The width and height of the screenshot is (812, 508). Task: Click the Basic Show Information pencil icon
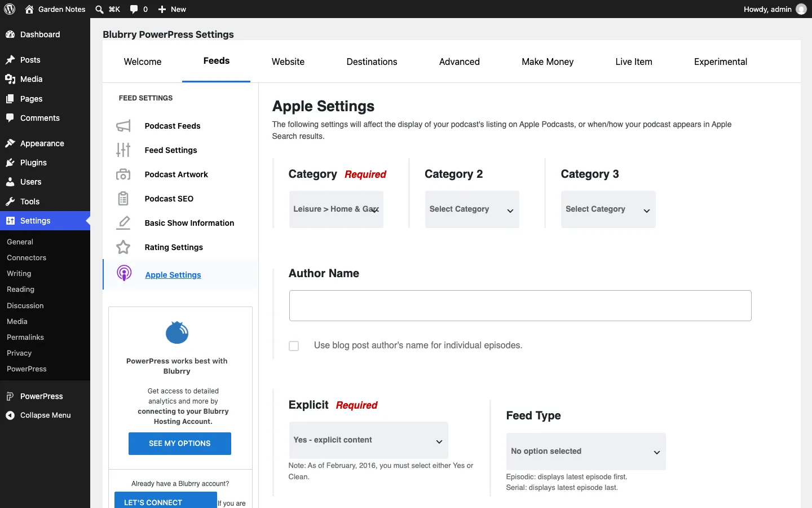(x=123, y=223)
